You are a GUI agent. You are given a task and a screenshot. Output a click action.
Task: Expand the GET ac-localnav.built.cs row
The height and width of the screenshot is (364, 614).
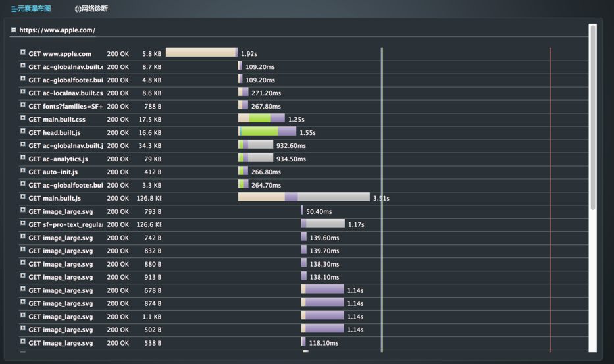pyautogui.click(x=23, y=91)
